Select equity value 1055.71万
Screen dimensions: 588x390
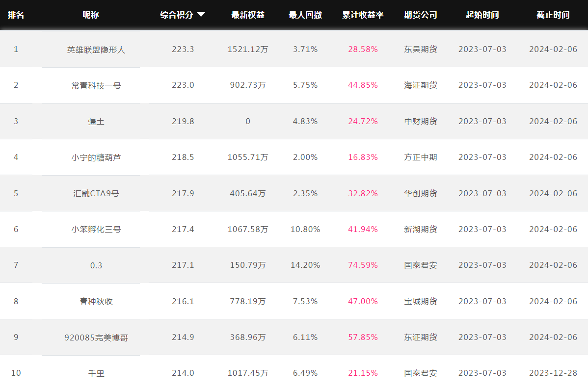point(248,157)
